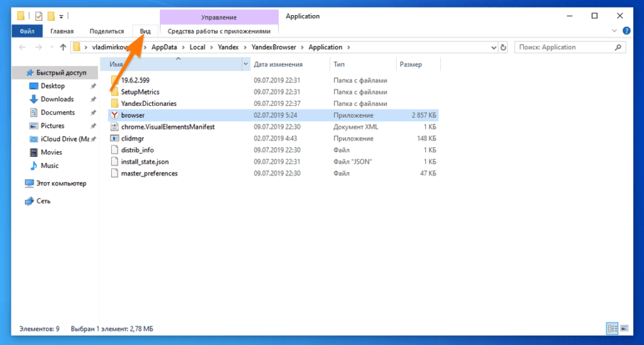Sort by the Имя column header
This screenshot has height=345, width=644.
tap(172, 65)
